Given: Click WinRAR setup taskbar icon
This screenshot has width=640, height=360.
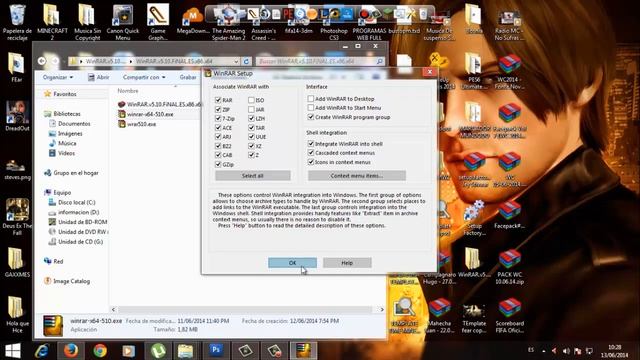Looking at the screenshot, I should 303,351.
